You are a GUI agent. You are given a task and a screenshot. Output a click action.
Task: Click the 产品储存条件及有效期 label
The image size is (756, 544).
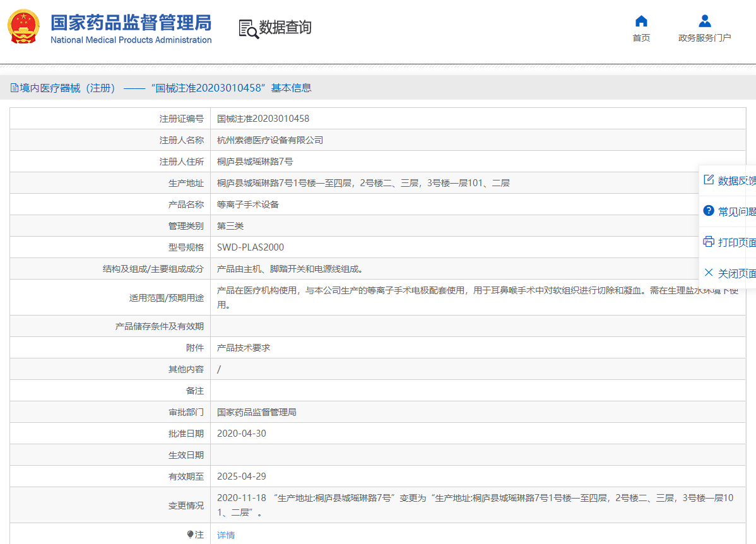160,326
